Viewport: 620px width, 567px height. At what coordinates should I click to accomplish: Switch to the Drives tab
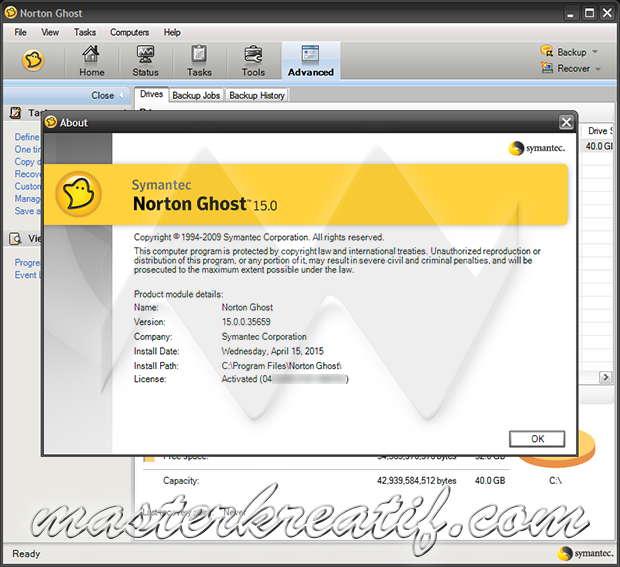[151, 94]
